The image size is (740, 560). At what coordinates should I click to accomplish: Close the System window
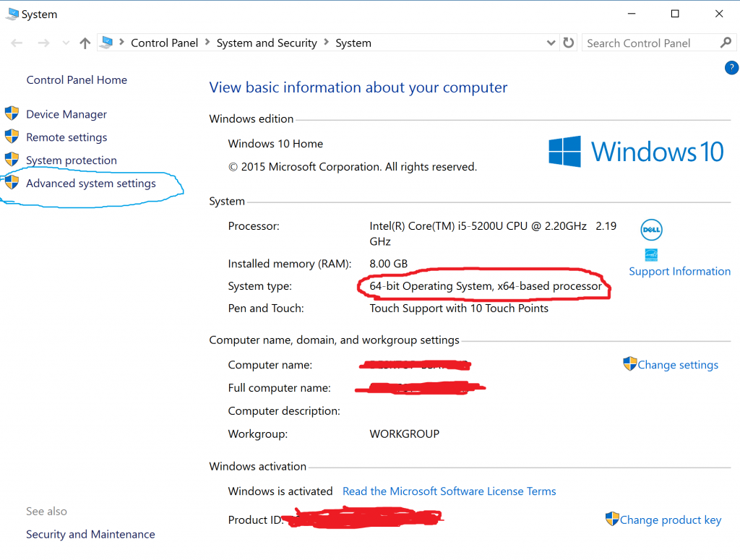pyautogui.click(x=719, y=14)
